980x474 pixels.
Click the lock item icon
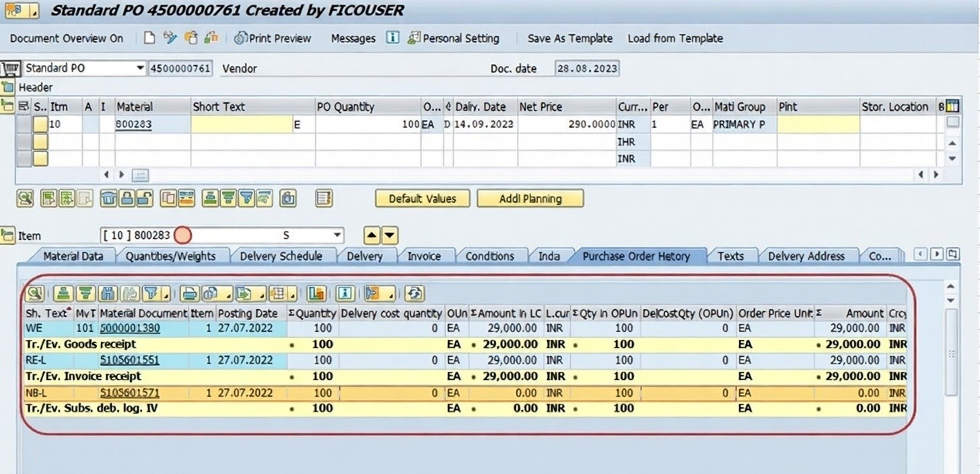[127, 199]
